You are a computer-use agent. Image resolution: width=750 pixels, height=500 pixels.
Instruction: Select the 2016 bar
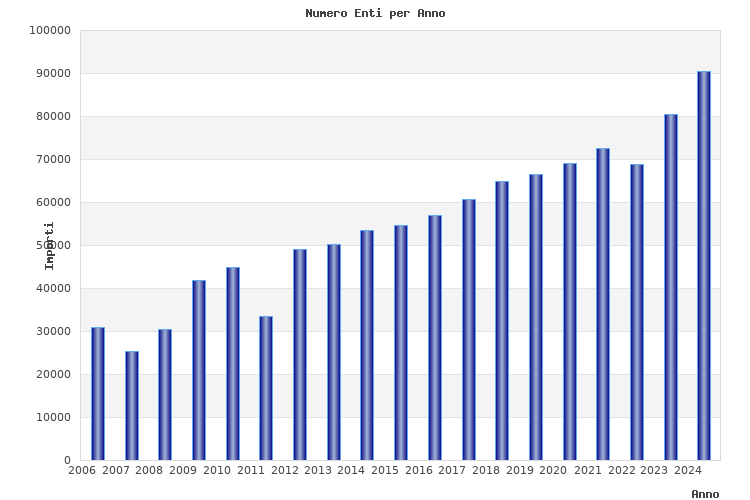435,338
